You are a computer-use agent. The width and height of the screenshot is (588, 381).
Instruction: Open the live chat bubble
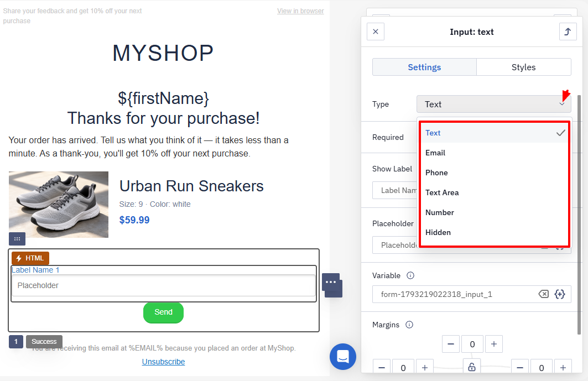click(x=343, y=357)
